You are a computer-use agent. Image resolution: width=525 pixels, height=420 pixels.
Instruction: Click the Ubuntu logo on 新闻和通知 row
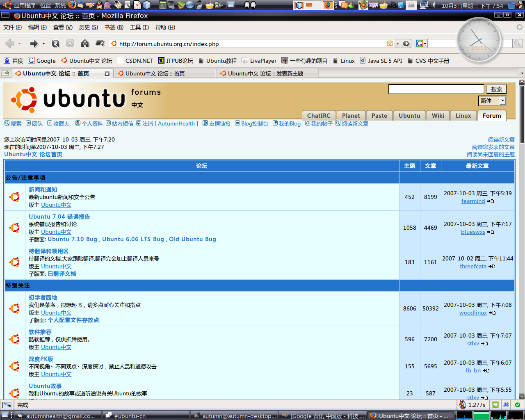click(x=15, y=197)
